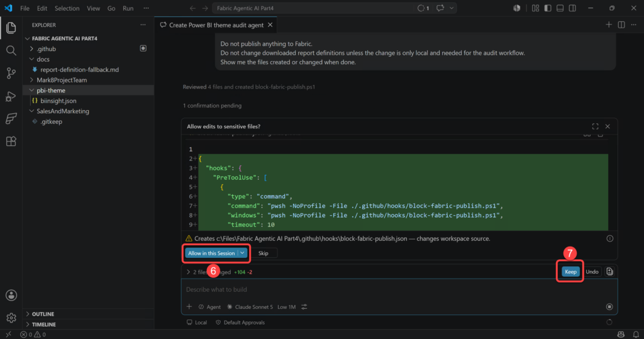Go back with the navigation arrow
Image resolution: width=644 pixels, height=339 pixels.
pos(192,8)
